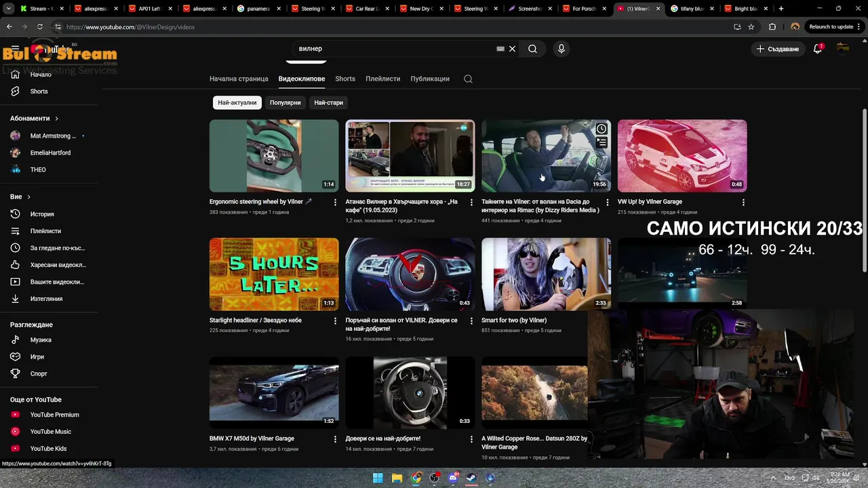The image size is (868, 488).
Task: Select the Видеоклипове tab
Action: point(302,79)
